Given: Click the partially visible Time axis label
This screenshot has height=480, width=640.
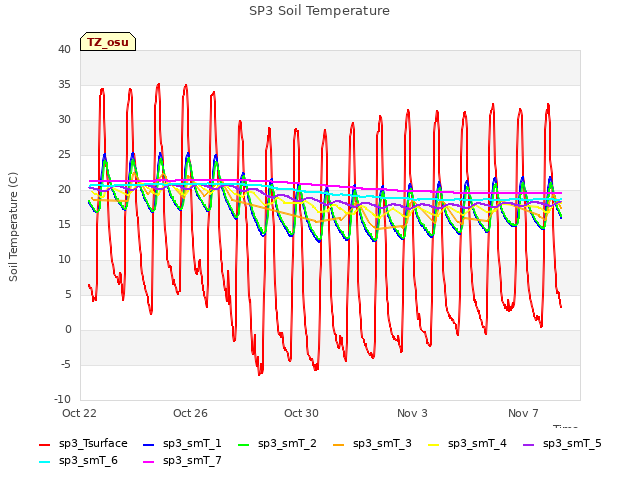Looking at the screenshot, I should [x=565, y=427].
